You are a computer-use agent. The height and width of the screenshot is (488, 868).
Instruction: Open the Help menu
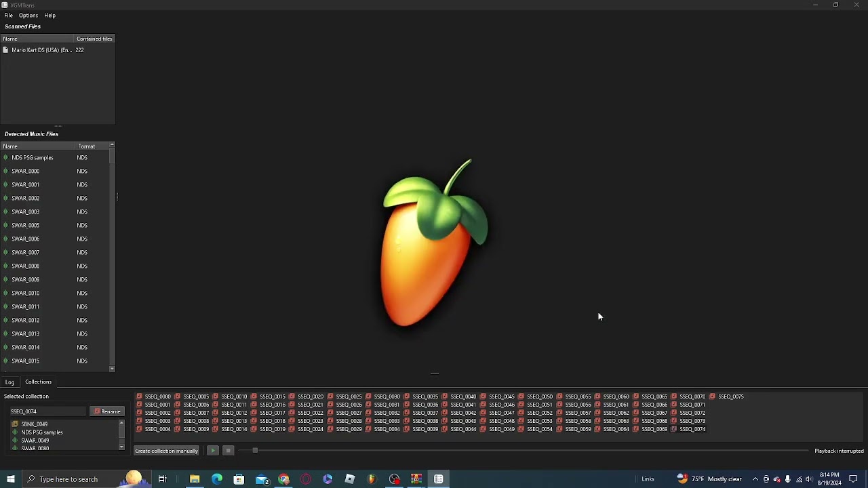coord(50,15)
